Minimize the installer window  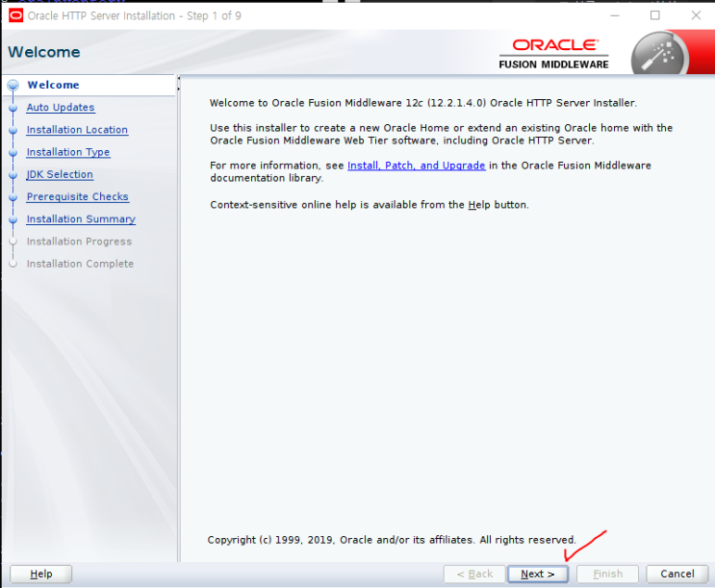[615, 15]
